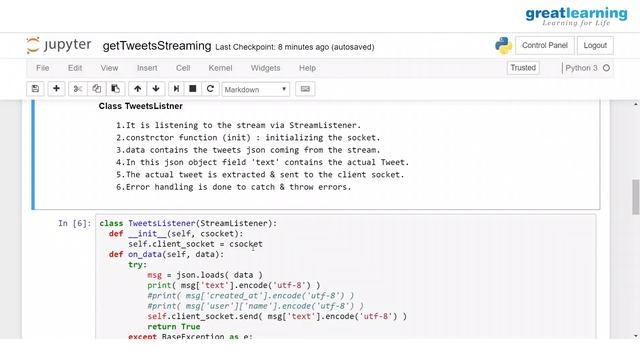Click code line 'msg = json.loads( data )'
This screenshot has width=640, height=360.
click(205, 275)
